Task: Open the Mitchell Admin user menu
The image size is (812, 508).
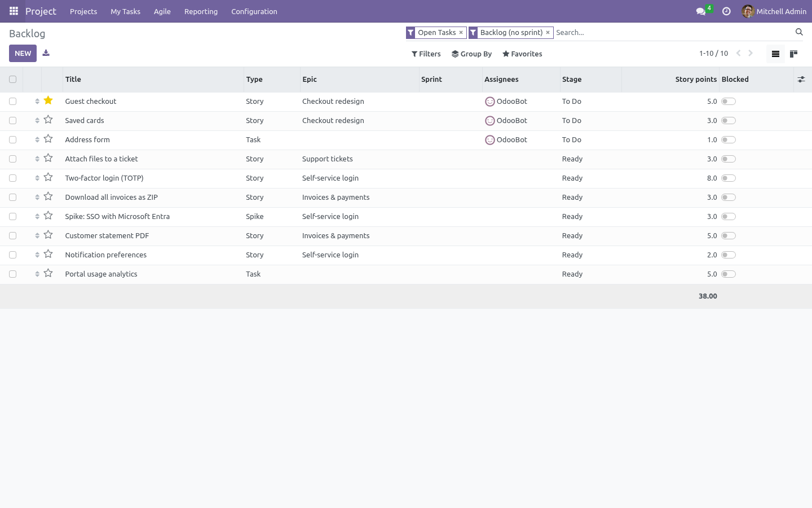Action: 774,11
